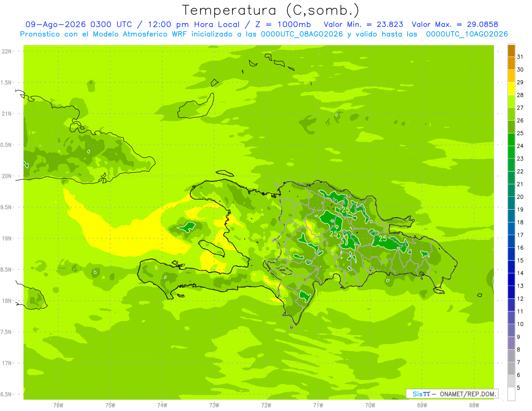Select the '76W' longitude axis label
The width and height of the screenshot is (532, 411).
(58, 405)
